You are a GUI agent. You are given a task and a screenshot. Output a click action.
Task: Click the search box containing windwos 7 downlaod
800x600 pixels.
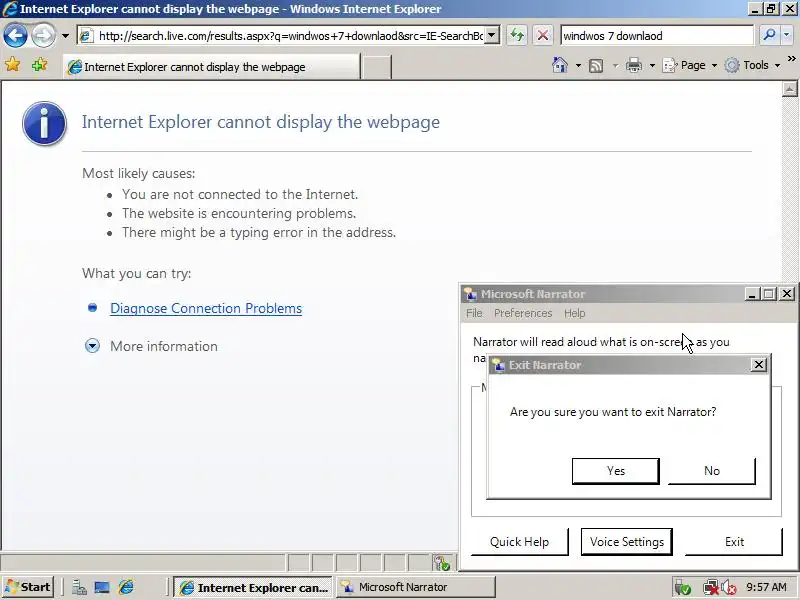click(657, 36)
